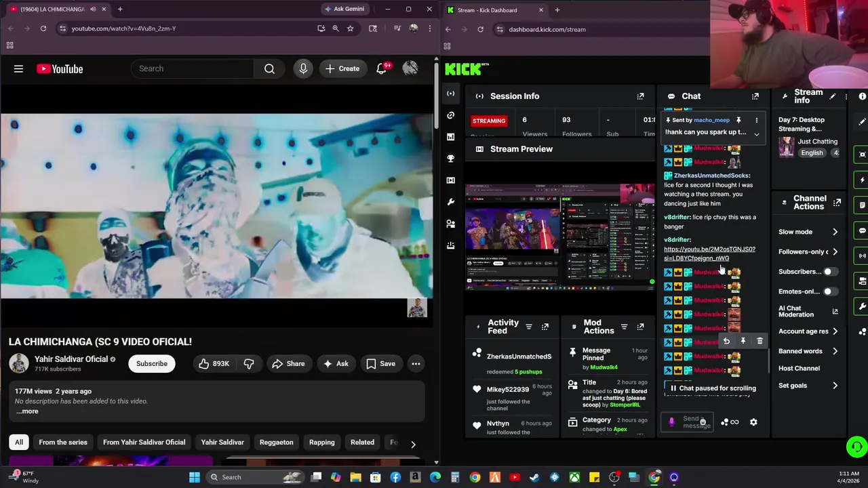
Task: Open File Explorer from taskbar
Action: pos(355,477)
